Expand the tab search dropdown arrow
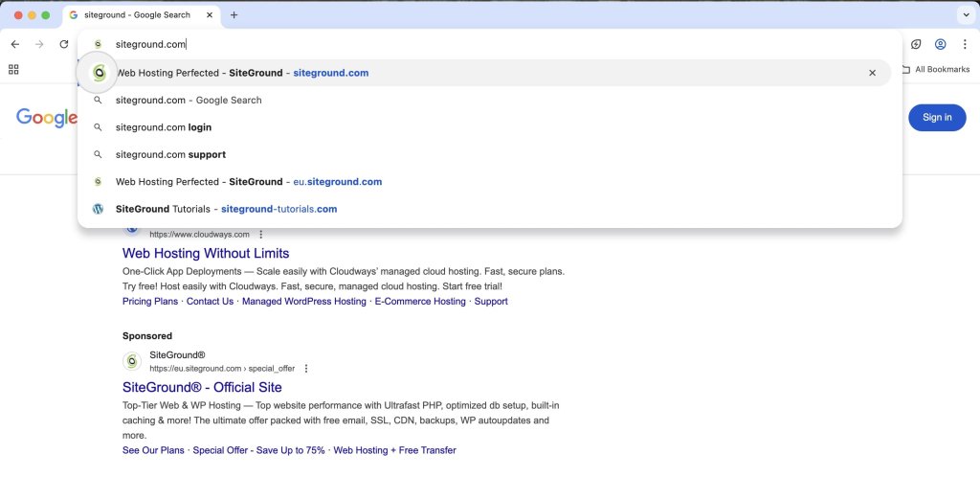This screenshot has width=980, height=477. [x=966, y=15]
